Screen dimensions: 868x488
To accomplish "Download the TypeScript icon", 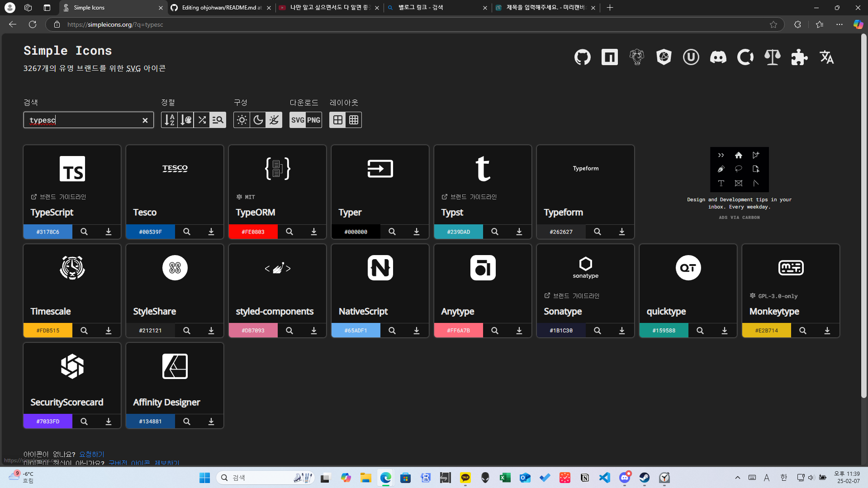I will click(109, 232).
